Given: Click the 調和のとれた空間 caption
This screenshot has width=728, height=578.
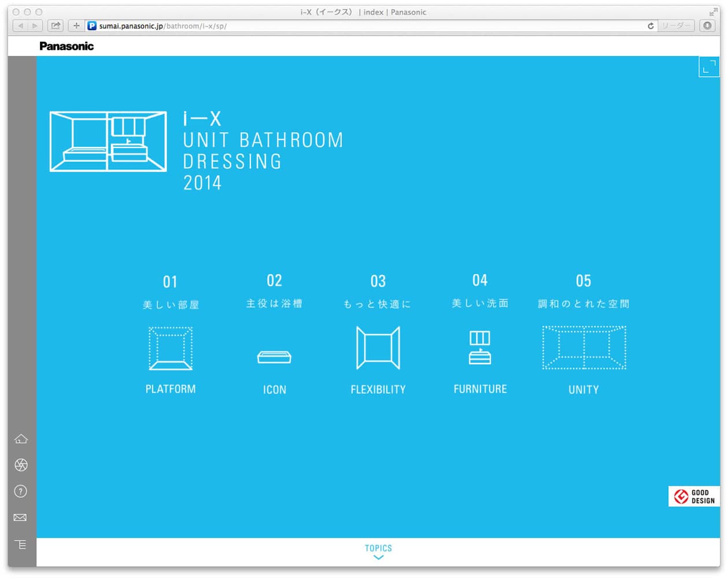Looking at the screenshot, I should coord(583,304).
